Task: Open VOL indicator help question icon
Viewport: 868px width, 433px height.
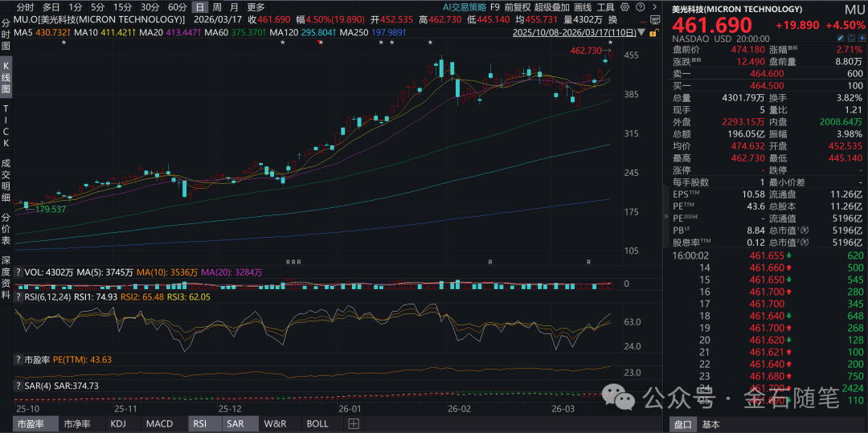Action: 18,272
